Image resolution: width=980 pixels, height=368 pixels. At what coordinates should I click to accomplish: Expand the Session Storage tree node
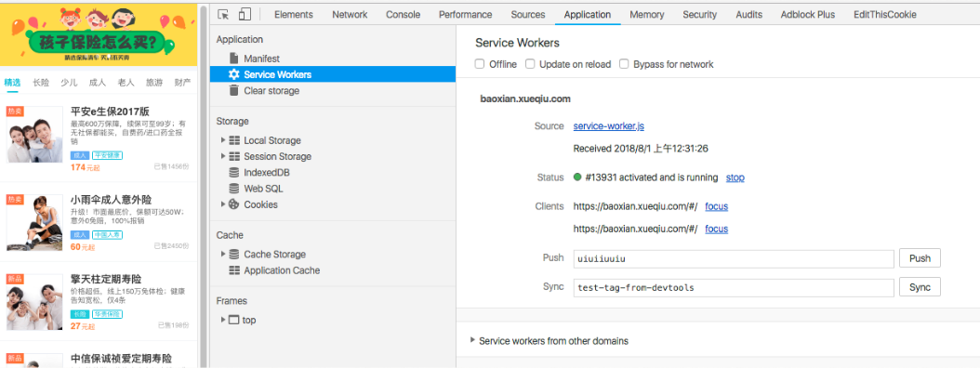click(x=223, y=156)
